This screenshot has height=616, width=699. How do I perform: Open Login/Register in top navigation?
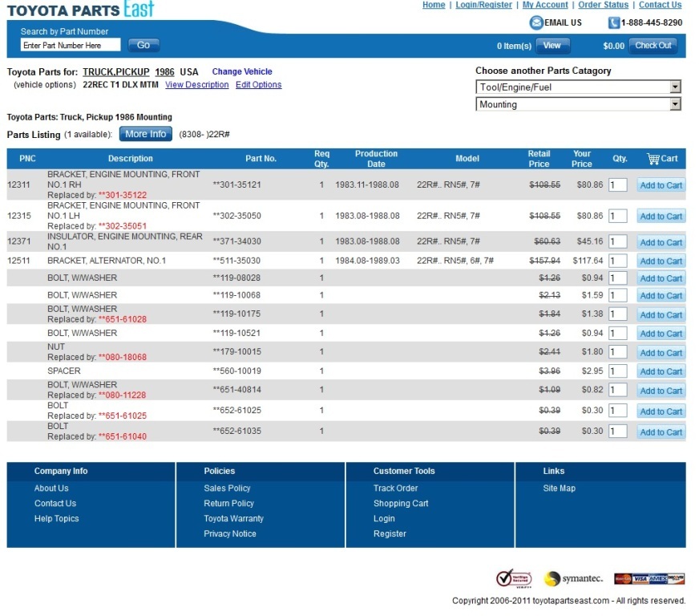coord(483,5)
